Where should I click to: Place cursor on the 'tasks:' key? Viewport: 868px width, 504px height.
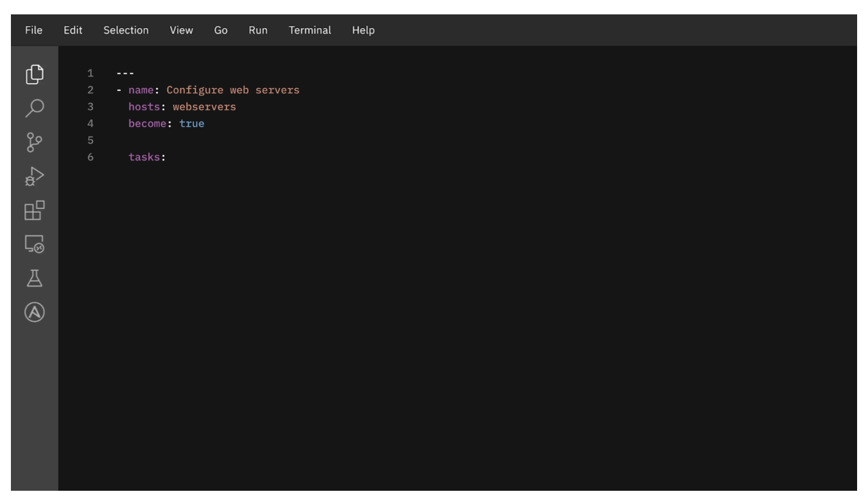coord(144,157)
